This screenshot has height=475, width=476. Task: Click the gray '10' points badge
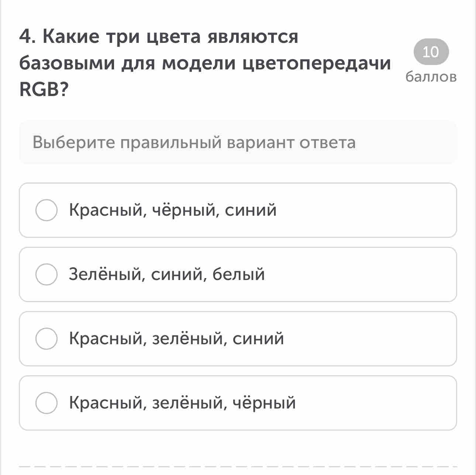(431, 52)
